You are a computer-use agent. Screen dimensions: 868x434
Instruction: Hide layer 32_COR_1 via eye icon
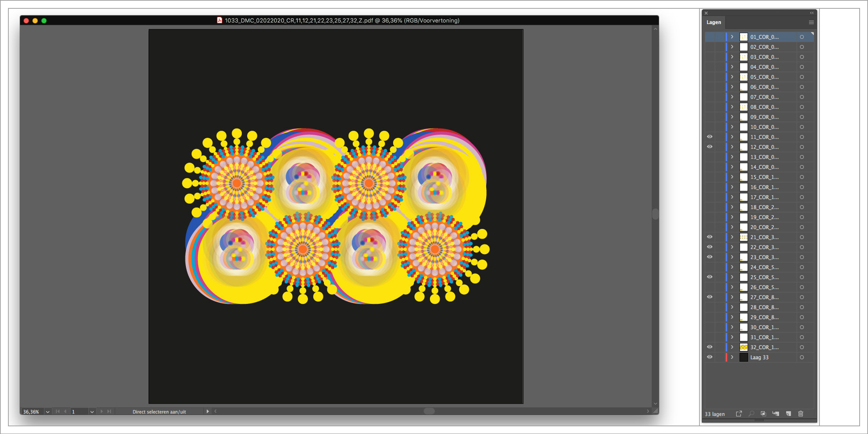coord(710,347)
